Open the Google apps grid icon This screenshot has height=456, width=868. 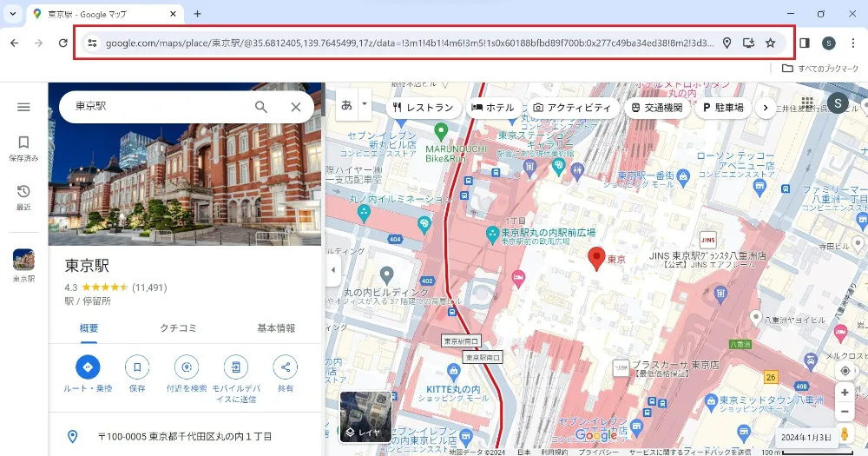[807, 103]
